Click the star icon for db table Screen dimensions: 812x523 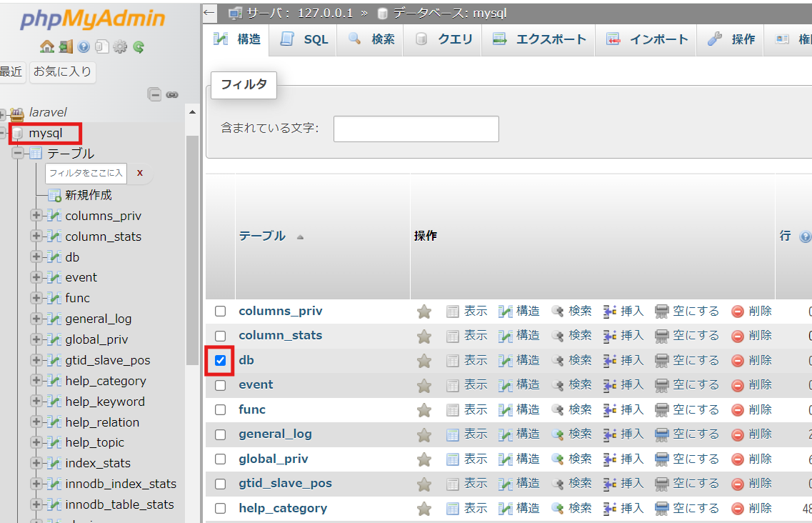(424, 361)
